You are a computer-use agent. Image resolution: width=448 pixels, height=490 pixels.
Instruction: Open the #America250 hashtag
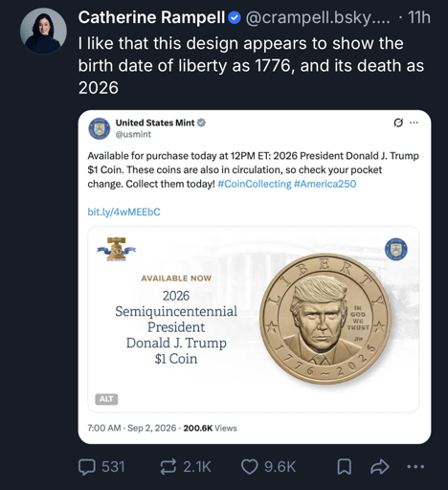325,184
